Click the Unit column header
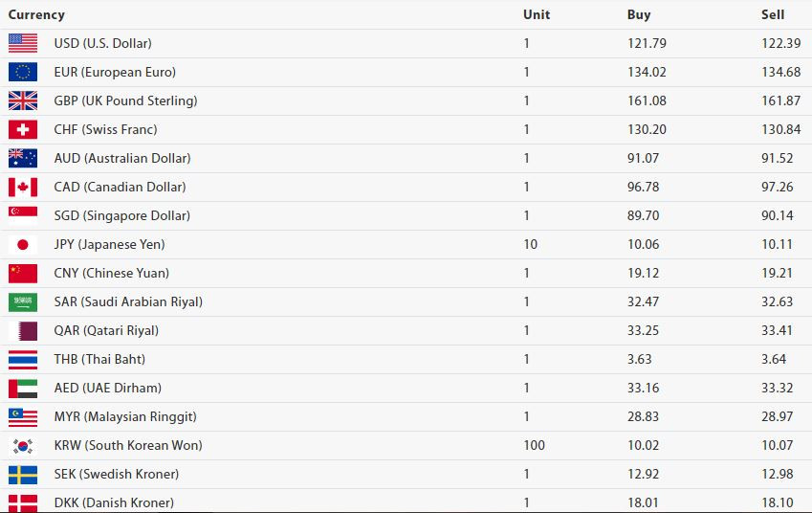 (x=537, y=14)
